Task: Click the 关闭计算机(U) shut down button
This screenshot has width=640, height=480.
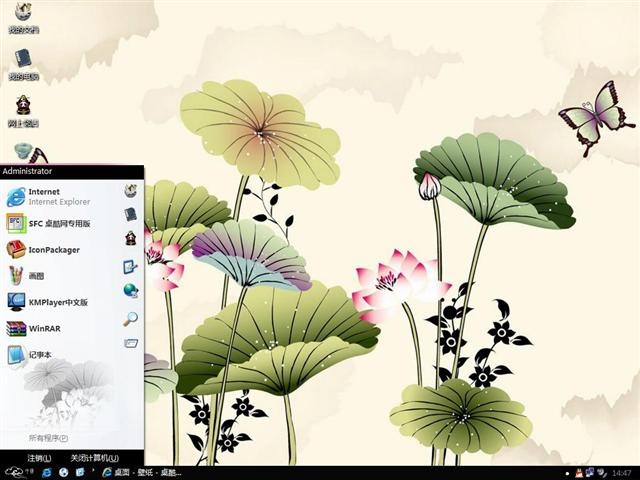Action: [x=95, y=458]
